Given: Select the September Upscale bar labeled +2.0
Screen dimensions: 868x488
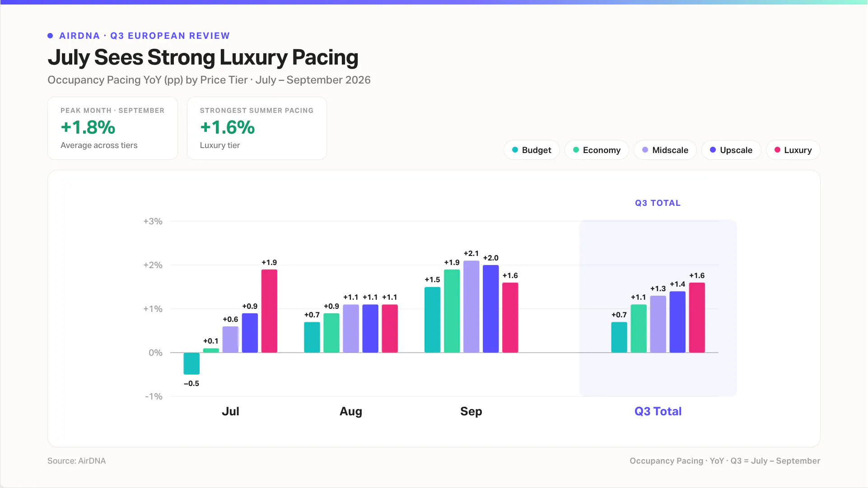Looking at the screenshot, I should coord(491,309).
